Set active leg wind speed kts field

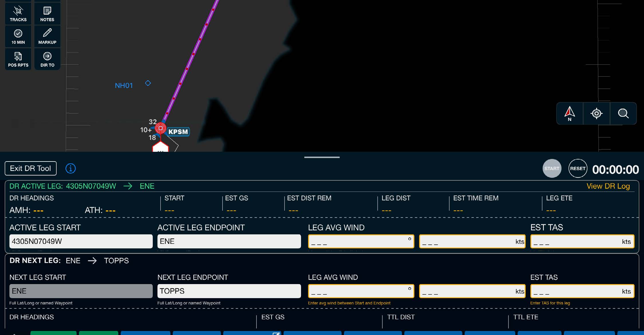[472, 241]
